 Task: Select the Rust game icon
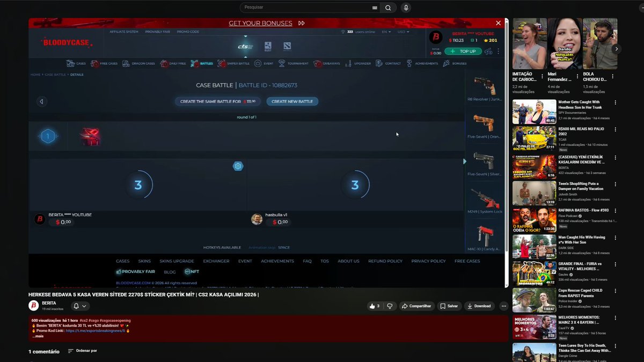tap(268, 47)
